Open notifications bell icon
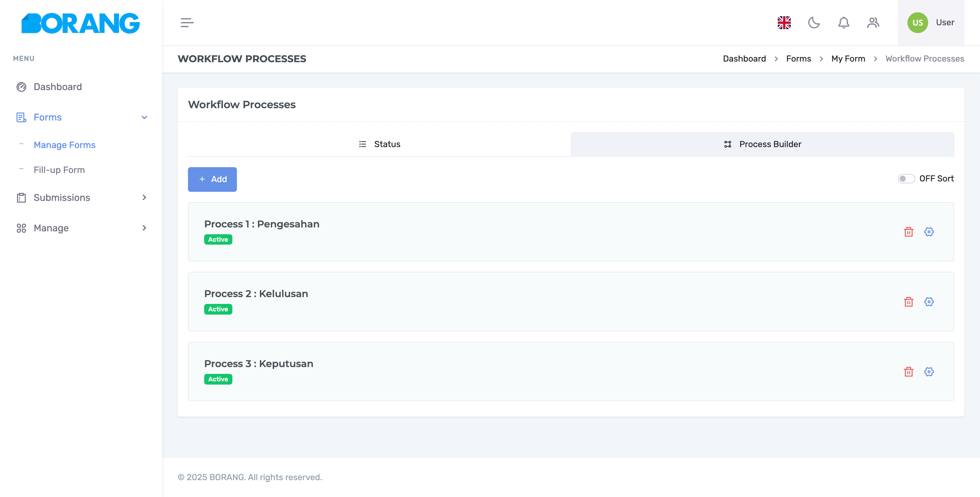 [x=844, y=22]
